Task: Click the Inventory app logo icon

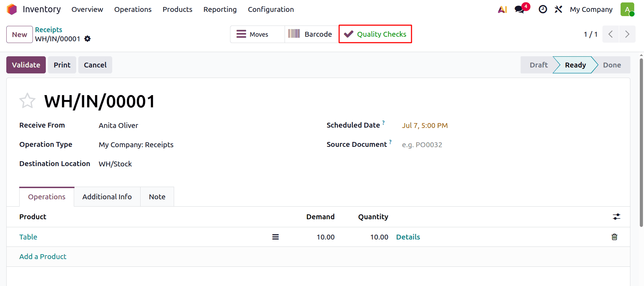Action: [12, 9]
